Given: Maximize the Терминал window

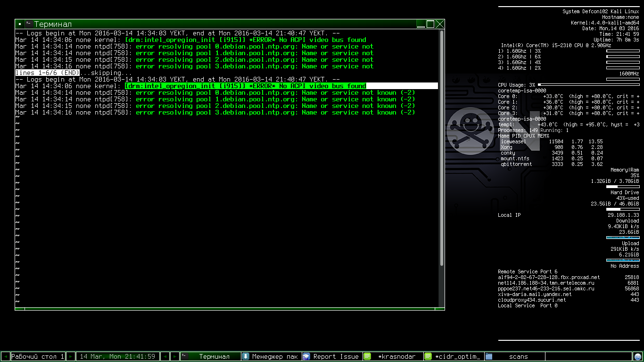Looking at the screenshot, I should (430, 24).
